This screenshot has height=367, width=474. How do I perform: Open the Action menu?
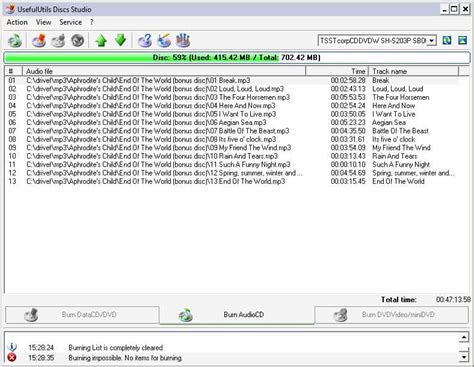pyautogui.click(x=17, y=22)
